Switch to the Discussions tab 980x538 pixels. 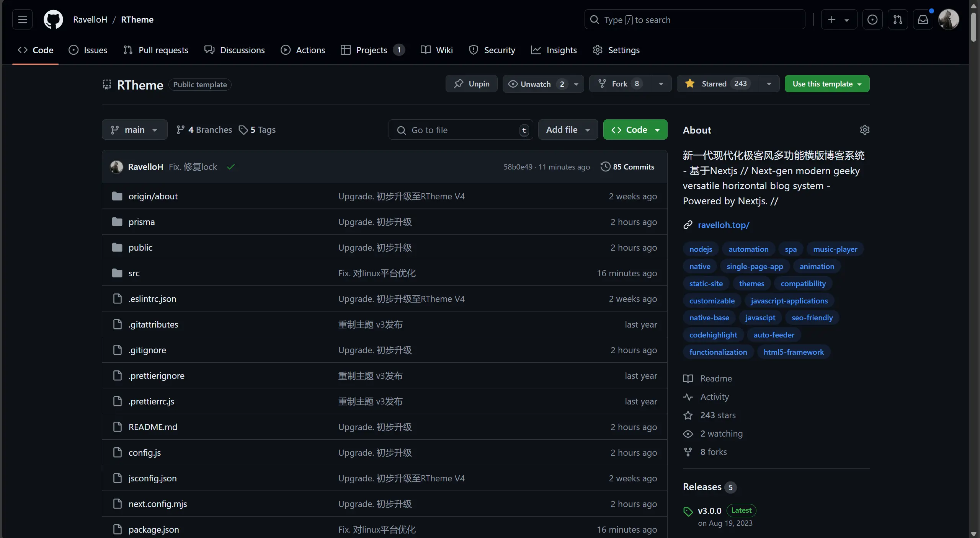tap(234, 50)
